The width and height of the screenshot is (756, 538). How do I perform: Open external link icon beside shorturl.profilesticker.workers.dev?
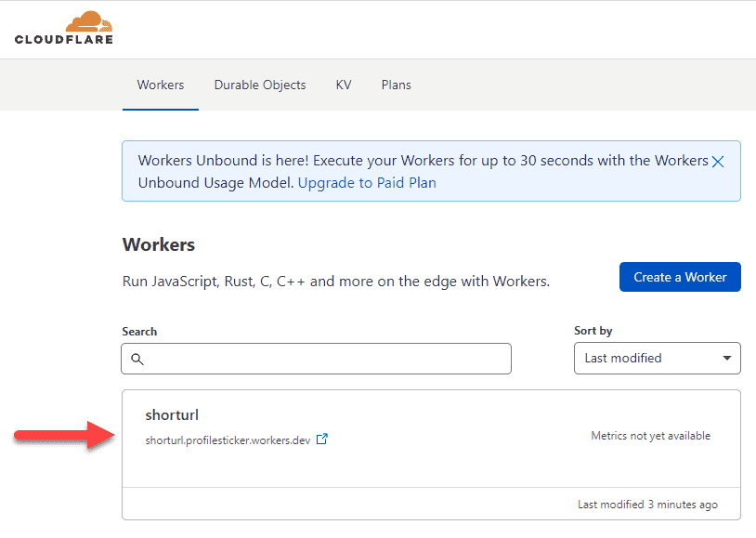coord(322,440)
